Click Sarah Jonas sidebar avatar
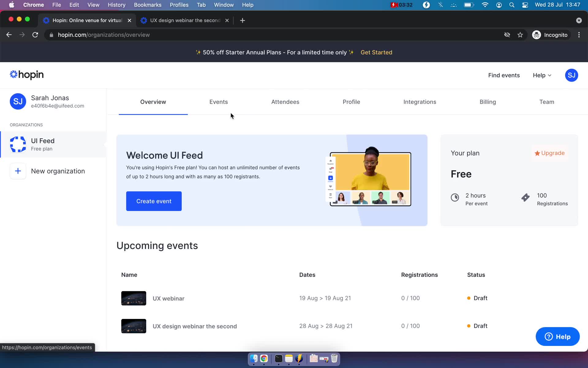 click(18, 102)
